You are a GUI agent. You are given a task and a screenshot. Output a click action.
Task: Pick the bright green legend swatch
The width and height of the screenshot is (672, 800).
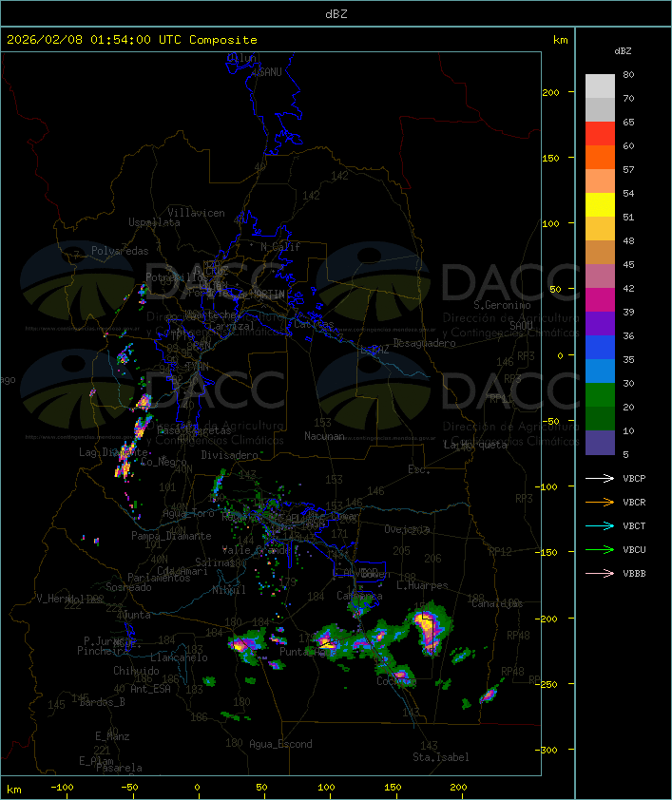click(x=600, y=394)
